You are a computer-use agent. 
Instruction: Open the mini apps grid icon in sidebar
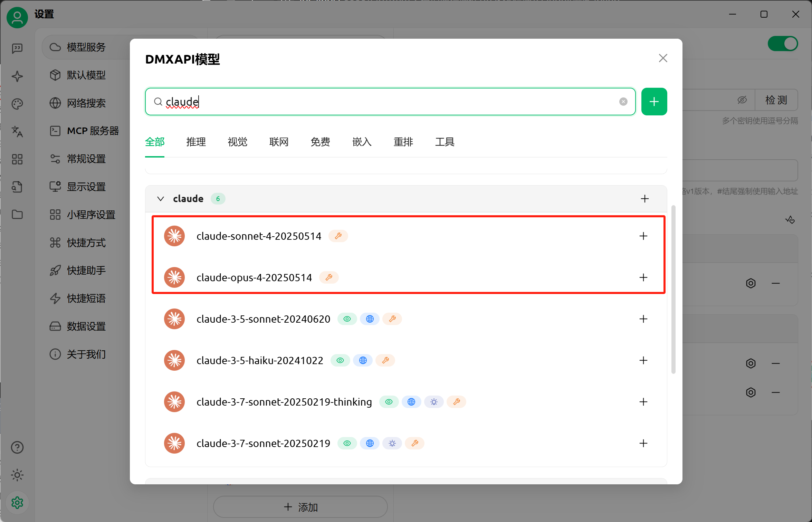(17, 159)
